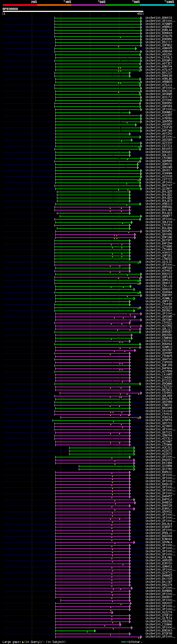Select hit label UniRef100_B9HC89
177x644 pixels.
159,76
